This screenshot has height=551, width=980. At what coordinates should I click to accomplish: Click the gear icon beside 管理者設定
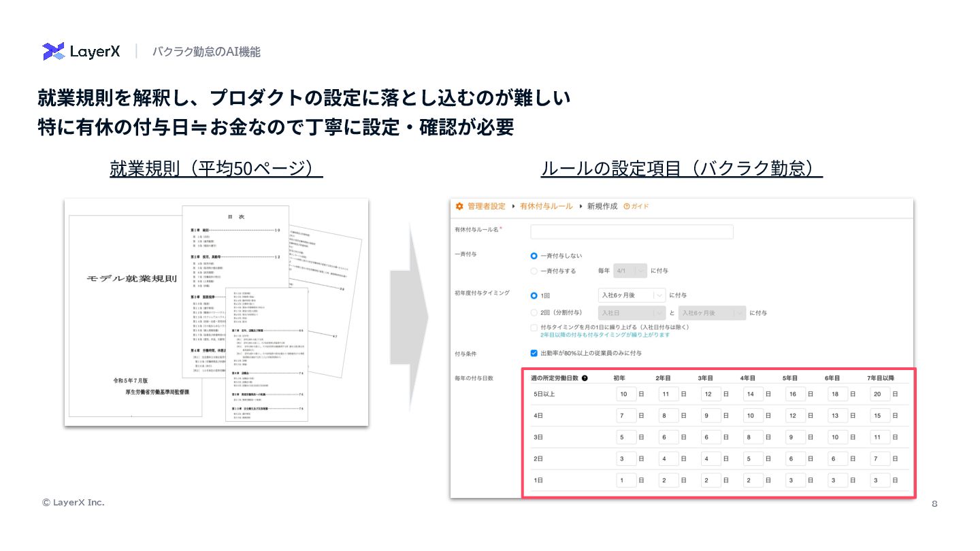pos(459,206)
